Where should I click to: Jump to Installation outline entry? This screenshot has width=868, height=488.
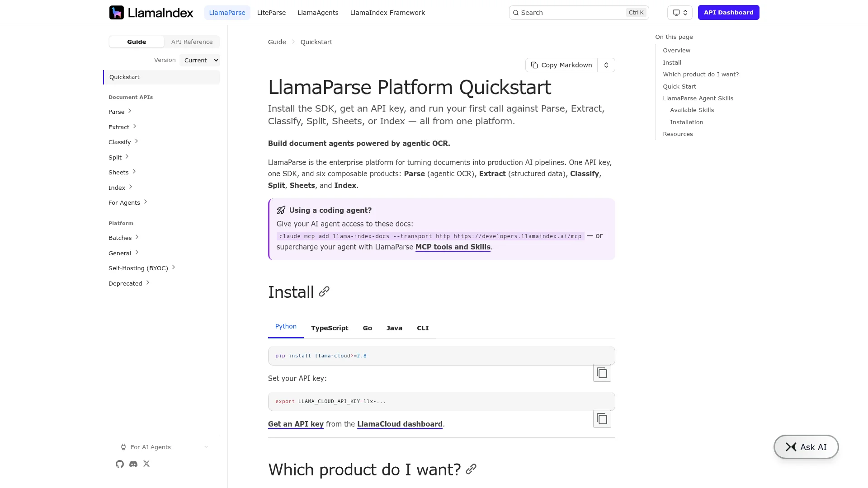coord(686,122)
